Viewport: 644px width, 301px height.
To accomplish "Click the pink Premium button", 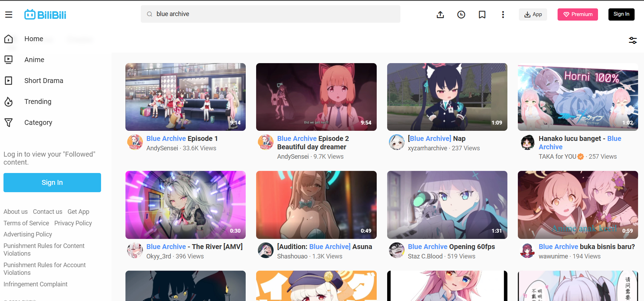I will pos(578,14).
